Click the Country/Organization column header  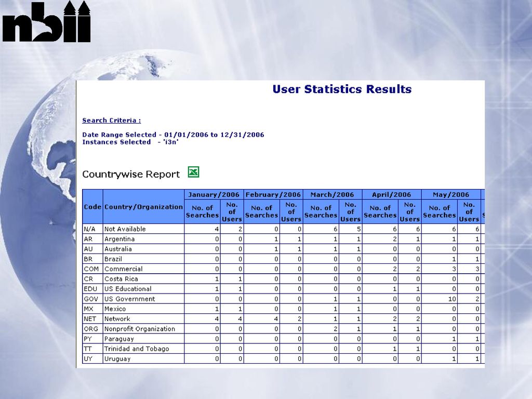point(143,207)
